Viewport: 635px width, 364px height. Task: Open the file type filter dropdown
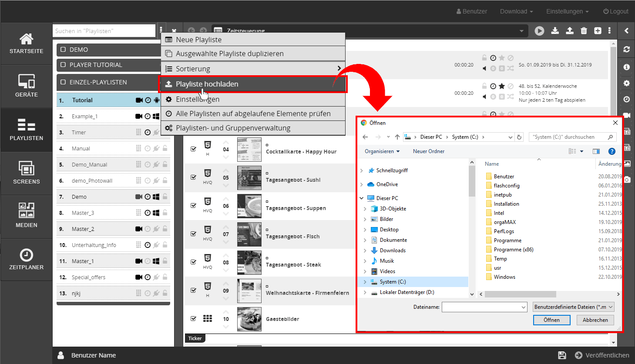point(573,307)
